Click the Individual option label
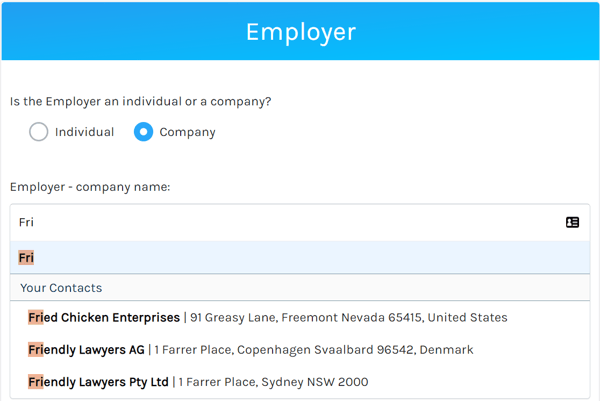Viewport: 600px width, 401px height. pyautogui.click(x=85, y=132)
